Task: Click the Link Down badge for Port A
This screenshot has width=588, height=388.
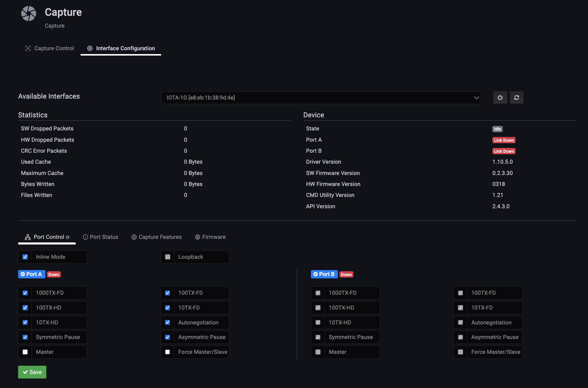Action: click(x=504, y=140)
